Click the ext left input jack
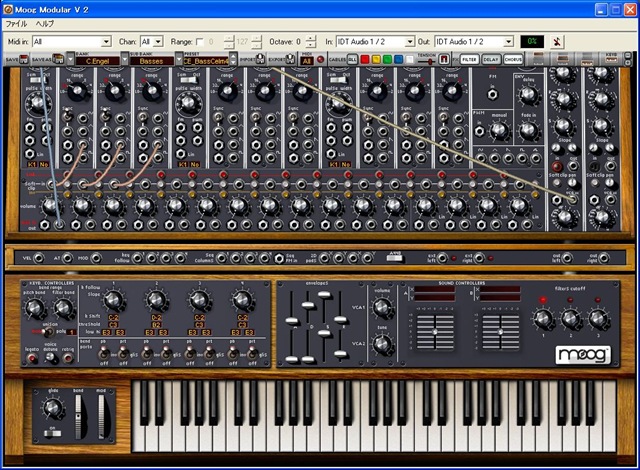 tap(442, 258)
